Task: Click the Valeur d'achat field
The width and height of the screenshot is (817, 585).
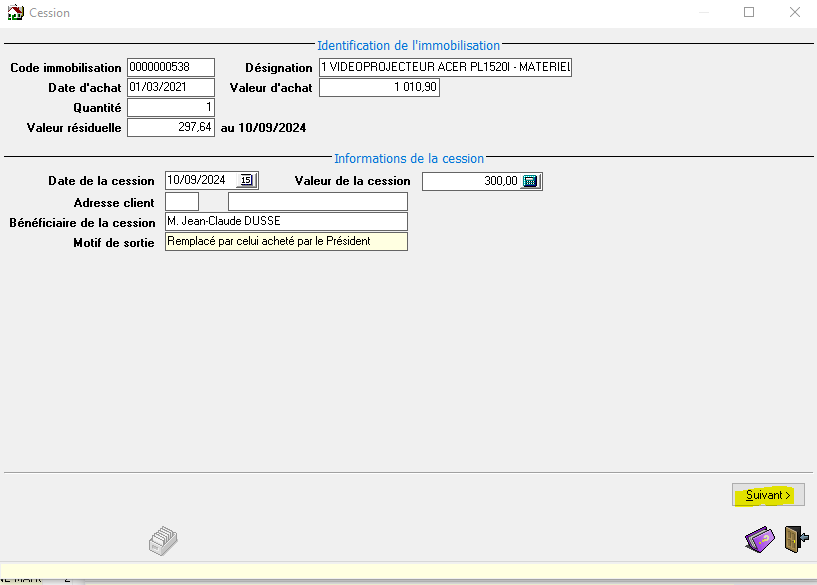Action: point(379,87)
